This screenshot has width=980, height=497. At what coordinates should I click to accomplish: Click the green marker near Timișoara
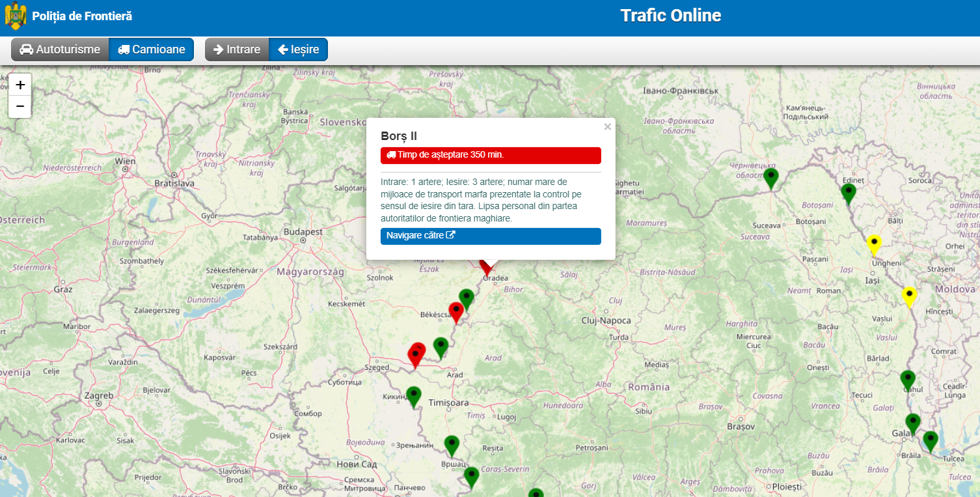[x=414, y=395]
